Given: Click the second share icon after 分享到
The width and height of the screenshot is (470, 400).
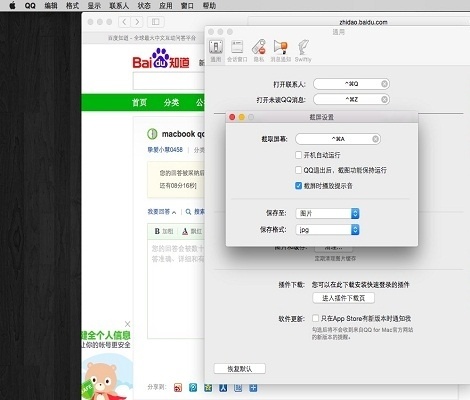Looking at the screenshot, I should (193, 387).
